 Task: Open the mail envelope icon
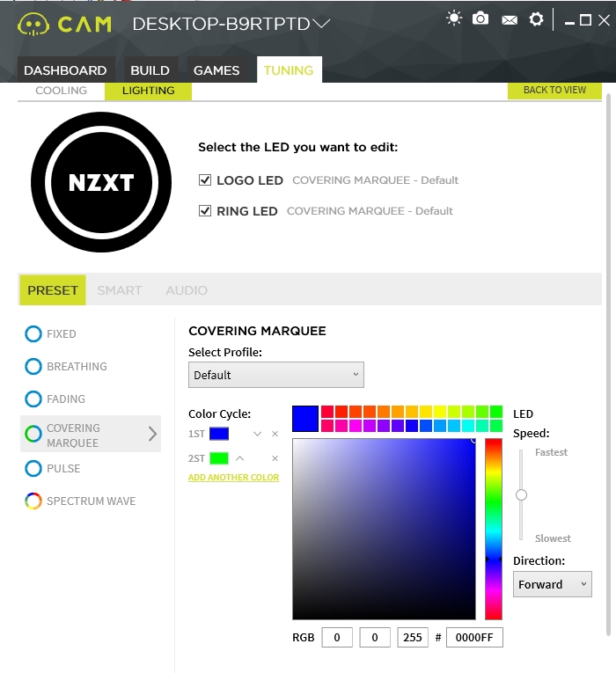tap(510, 20)
